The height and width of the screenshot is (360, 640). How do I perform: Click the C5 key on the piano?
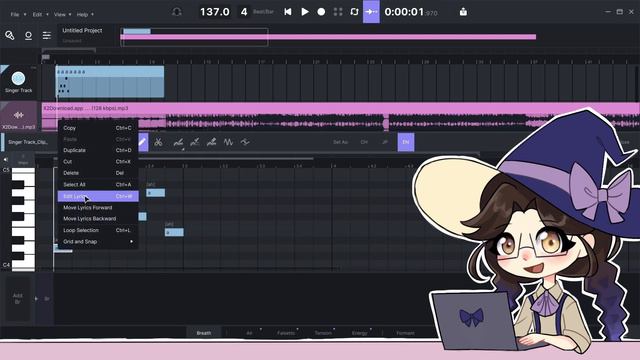pos(23,171)
